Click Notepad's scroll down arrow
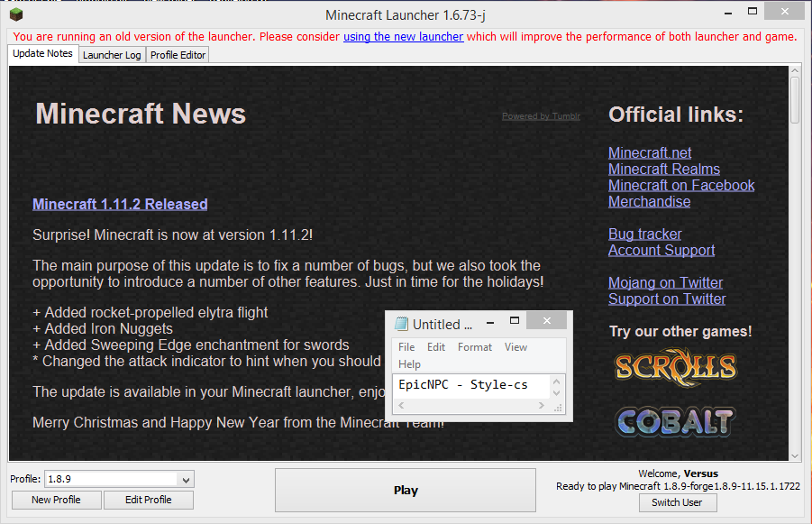The image size is (812, 524). (x=557, y=393)
